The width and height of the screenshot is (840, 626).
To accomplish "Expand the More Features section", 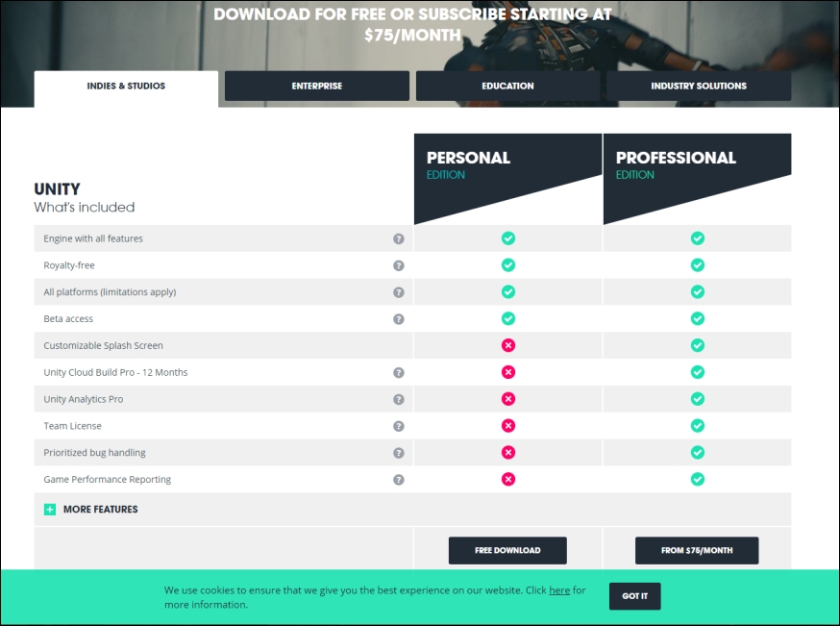I will pyautogui.click(x=100, y=509).
